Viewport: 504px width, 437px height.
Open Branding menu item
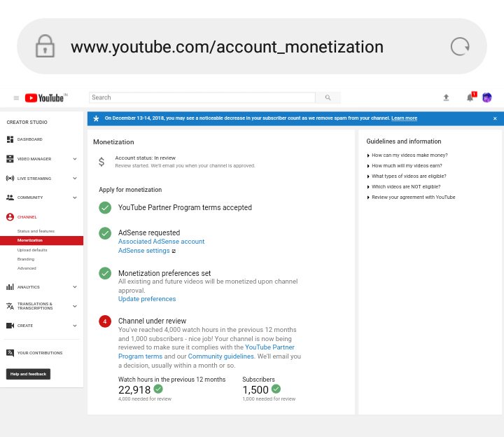(x=26, y=259)
